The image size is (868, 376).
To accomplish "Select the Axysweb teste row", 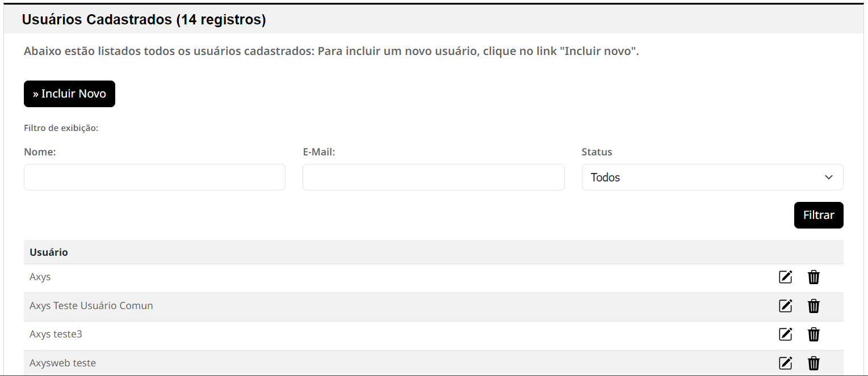I will 434,362.
